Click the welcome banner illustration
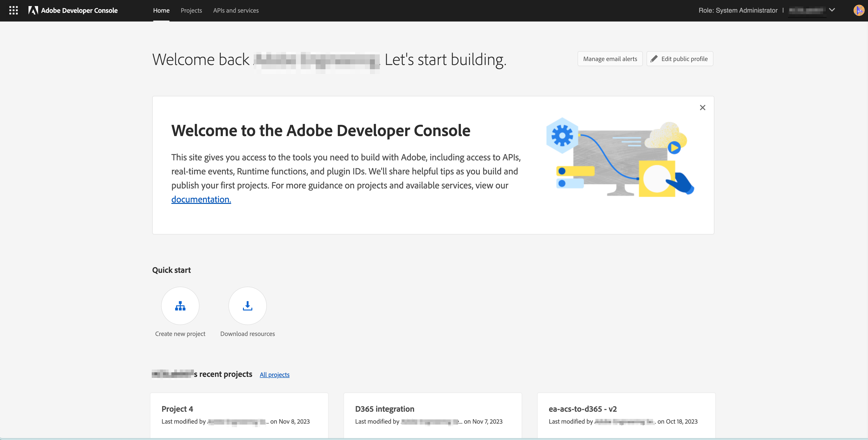Viewport: 868px width, 440px height. click(619, 157)
